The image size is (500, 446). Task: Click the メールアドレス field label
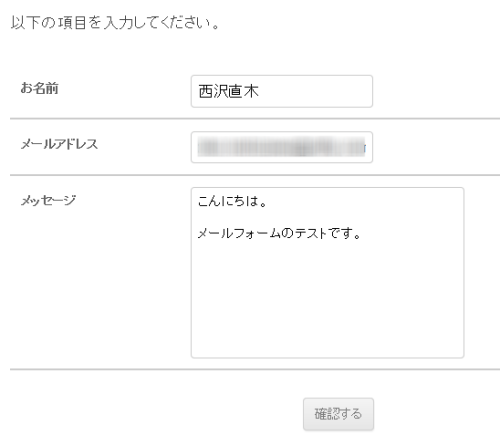pos(59,144)
